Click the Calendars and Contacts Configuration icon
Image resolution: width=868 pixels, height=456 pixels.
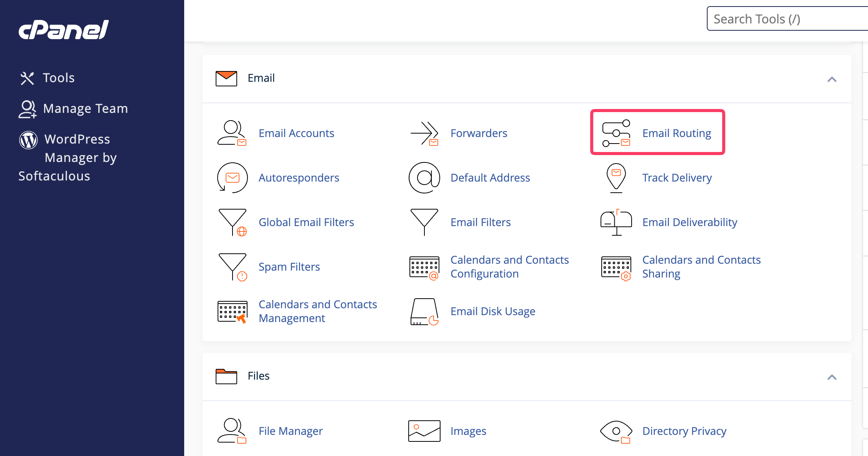point(424,268)
